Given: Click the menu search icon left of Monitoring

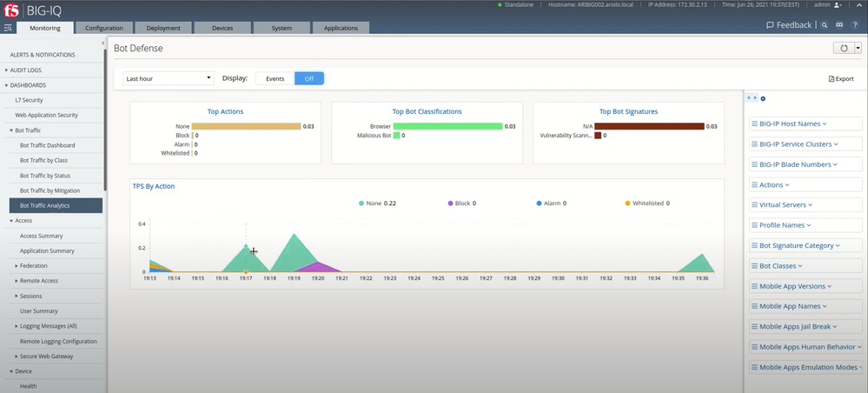Looking at the screenshot, I should click(x=8, y=28).
